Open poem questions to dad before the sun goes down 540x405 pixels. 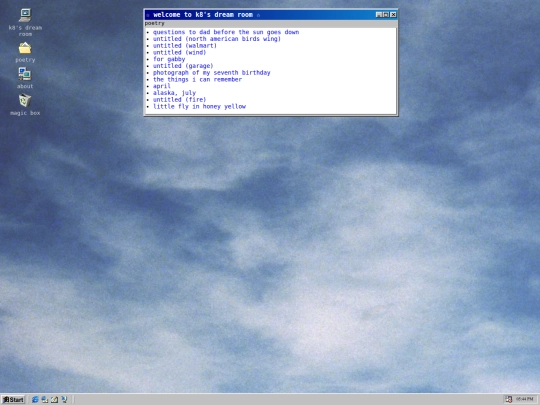tap(226, 32)
